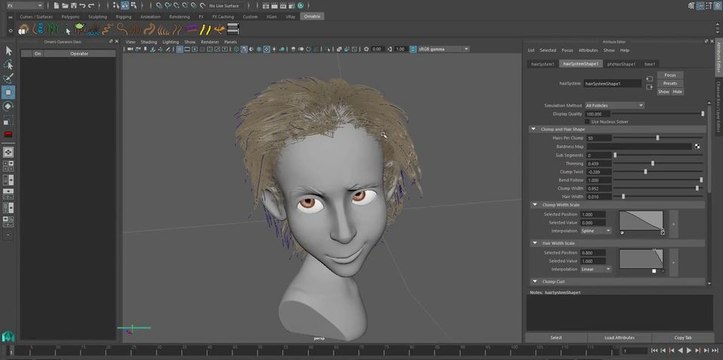723x360 pixels.
Task: Click the Redo arrow icon
Action: click(91, 6)
